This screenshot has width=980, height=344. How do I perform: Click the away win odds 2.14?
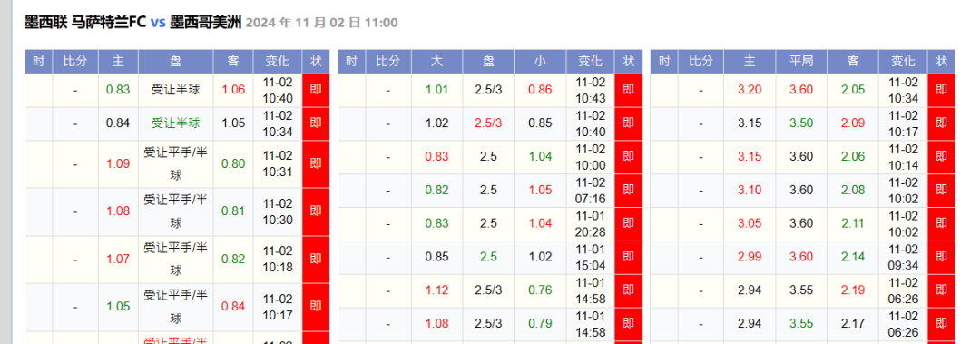click(852, 257)
